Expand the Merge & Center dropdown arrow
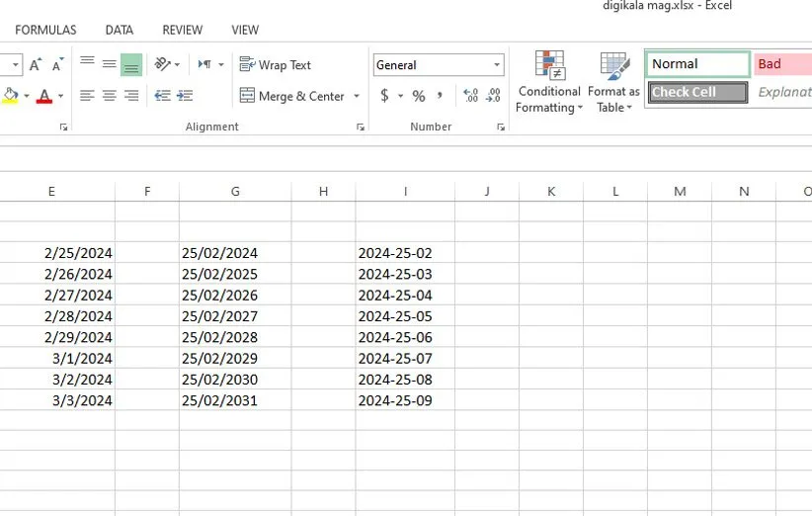The width and height of the screenshot is (812, 516). point(357,97)
